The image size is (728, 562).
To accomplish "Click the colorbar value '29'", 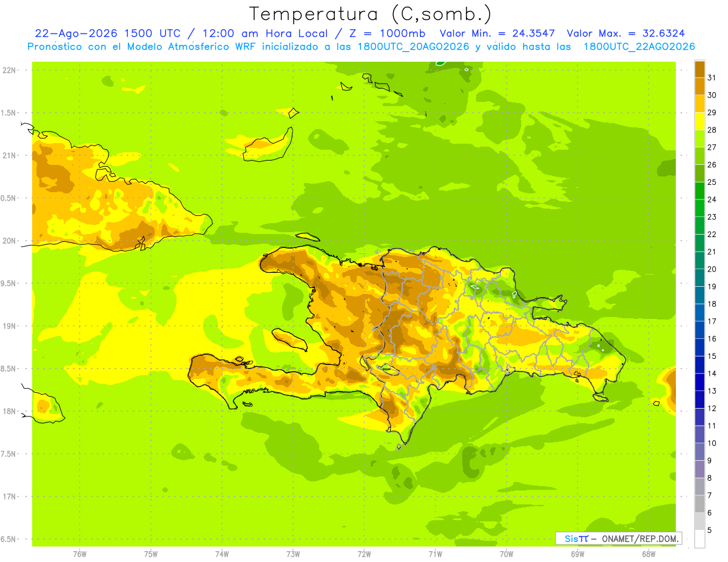I will click(x=712, y=113).
